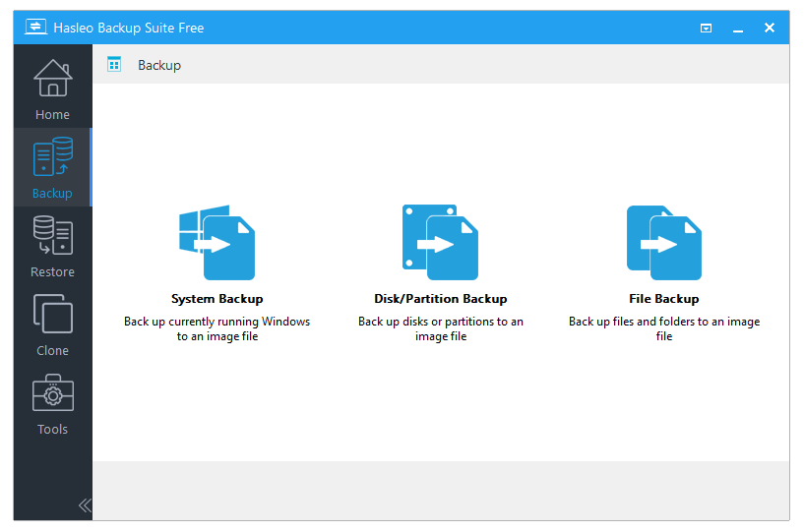
Task: Click 'Back up disks or partitions' description
Action: [441, 328]
